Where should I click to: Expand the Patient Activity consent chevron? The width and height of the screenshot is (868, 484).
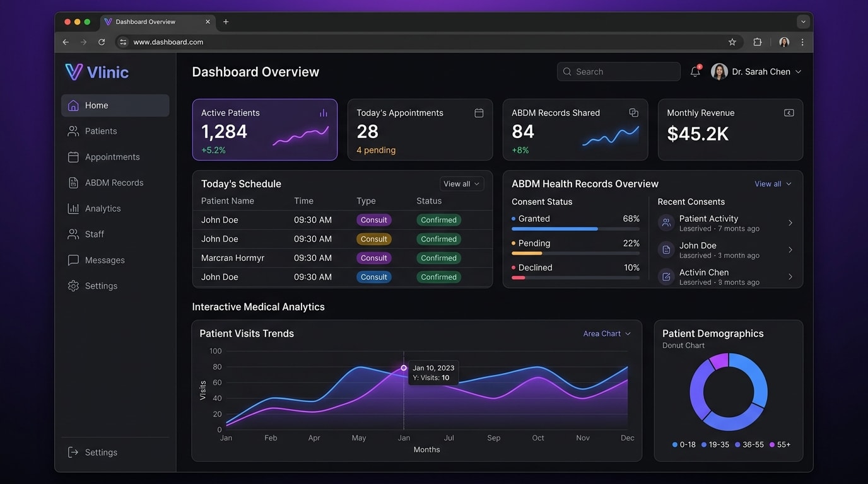coord(790,222)
